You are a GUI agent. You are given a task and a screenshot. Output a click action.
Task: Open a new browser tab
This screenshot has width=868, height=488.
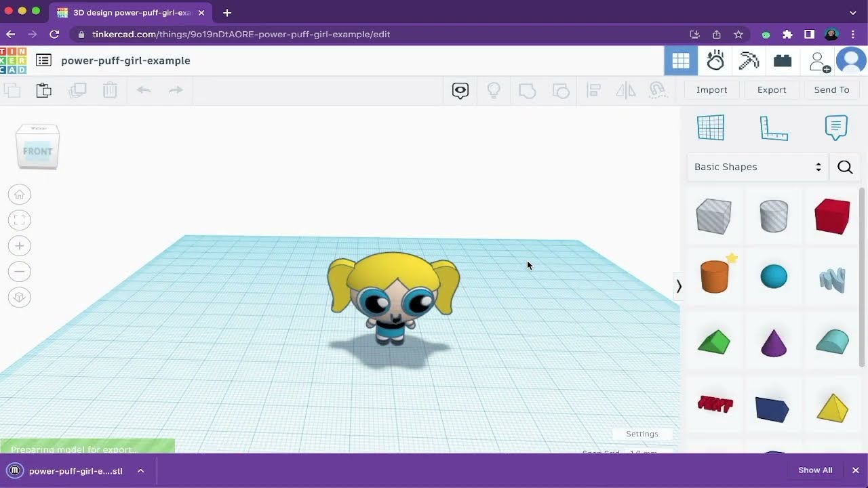(227, 13)
